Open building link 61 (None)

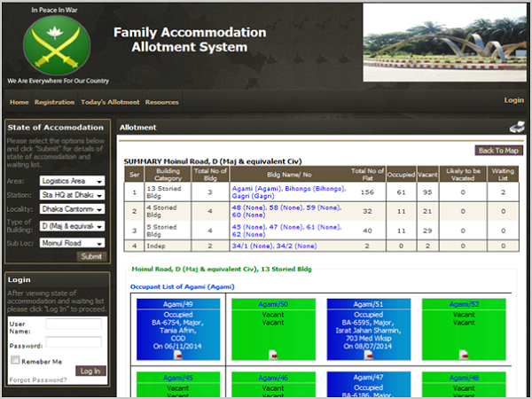click(324, 227)
